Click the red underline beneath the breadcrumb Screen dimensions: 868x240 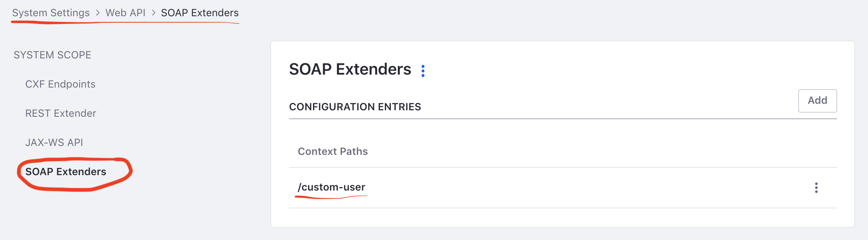[125, 23]
